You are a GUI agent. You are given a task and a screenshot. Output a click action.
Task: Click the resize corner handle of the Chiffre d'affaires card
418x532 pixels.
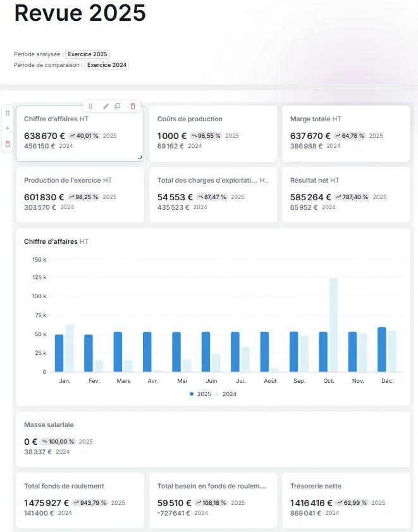tap(139, 157)
